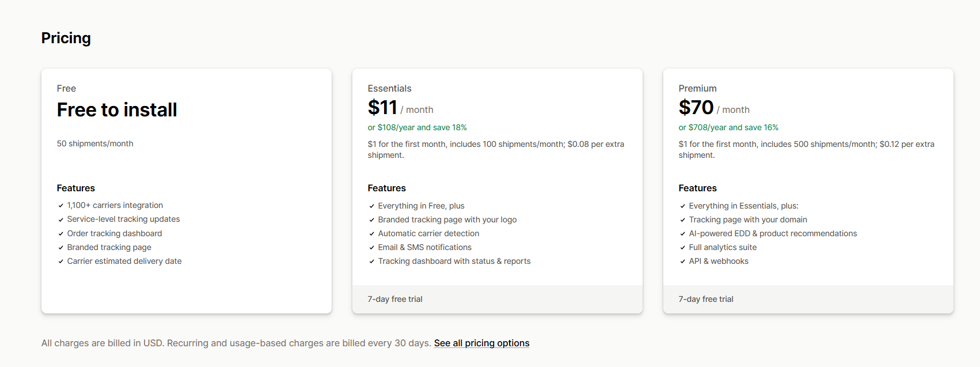Click Features heading in Essentials card

coord(387,188)
